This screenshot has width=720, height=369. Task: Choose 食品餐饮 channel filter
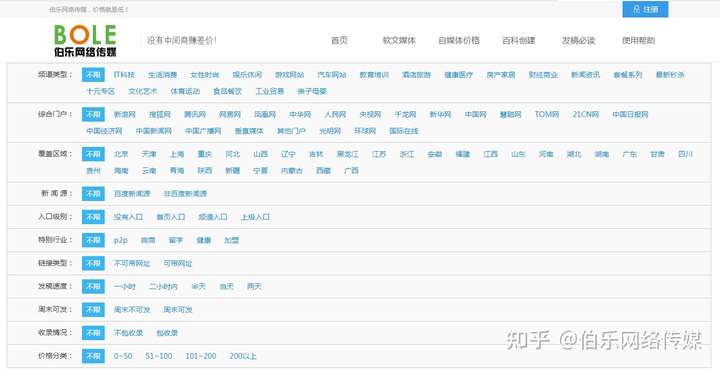[x=227, y=91]
